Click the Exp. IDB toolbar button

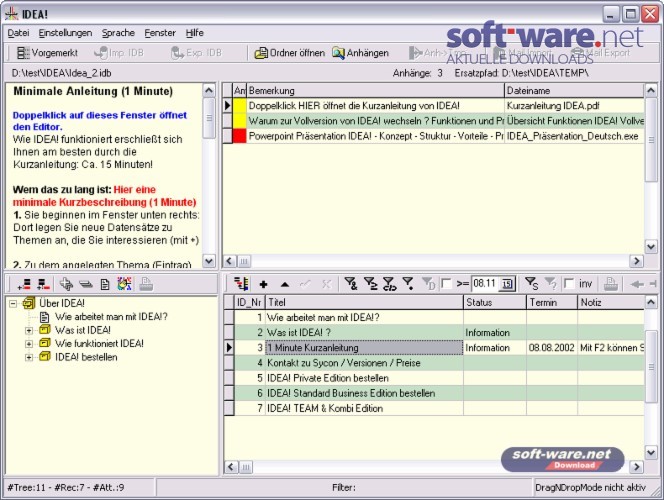click(x=196, y=53)
